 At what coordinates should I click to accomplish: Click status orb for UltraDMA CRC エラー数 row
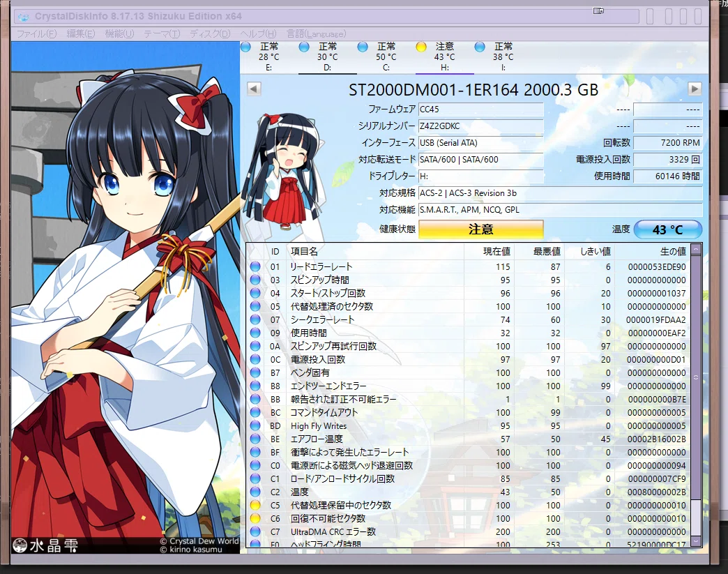(x=255, y=531)
